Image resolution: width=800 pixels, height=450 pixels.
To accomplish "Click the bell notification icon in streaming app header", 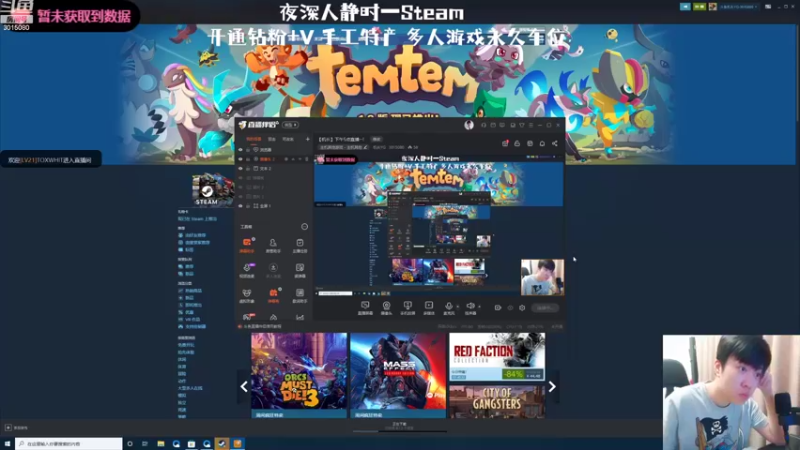I will pyautogui.click(x=542, y=143).
